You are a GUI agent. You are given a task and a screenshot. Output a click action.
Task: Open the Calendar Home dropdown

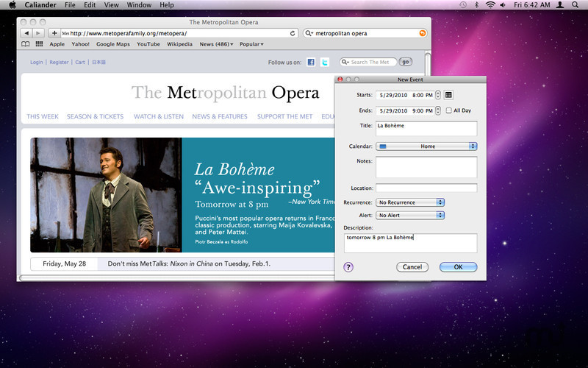click(426, 146)
